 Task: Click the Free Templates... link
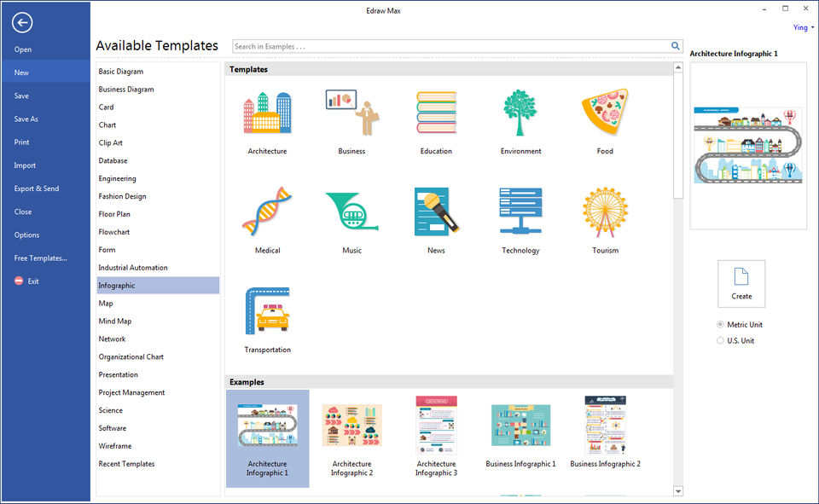pyautogui.click(x=41, y=258)
